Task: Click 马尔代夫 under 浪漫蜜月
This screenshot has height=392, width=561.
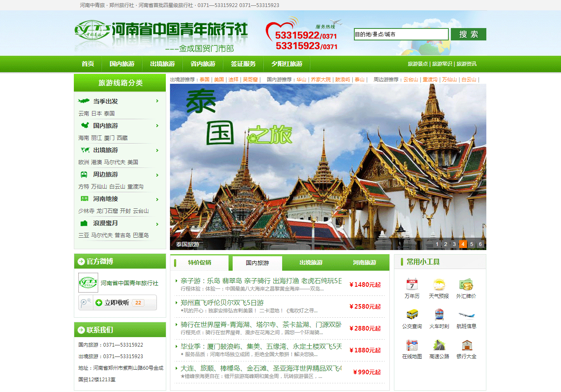Action: (x=102, y=235)
